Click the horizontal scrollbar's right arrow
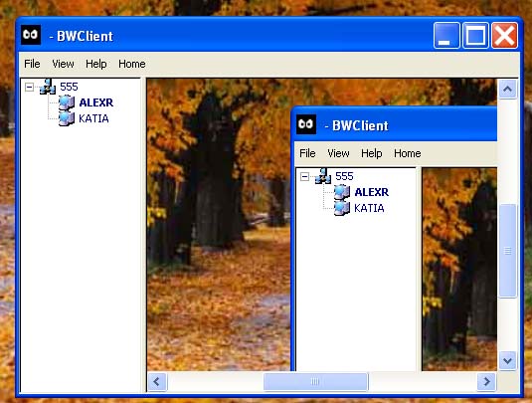The width and height of the screenshot is (532, 403). click(x=486, y=382)
